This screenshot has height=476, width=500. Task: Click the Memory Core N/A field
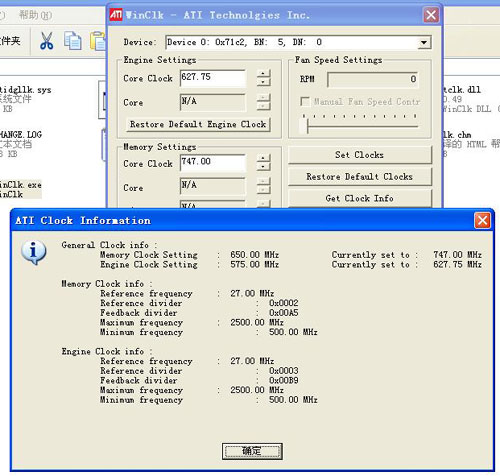click(x=213, y=186)
